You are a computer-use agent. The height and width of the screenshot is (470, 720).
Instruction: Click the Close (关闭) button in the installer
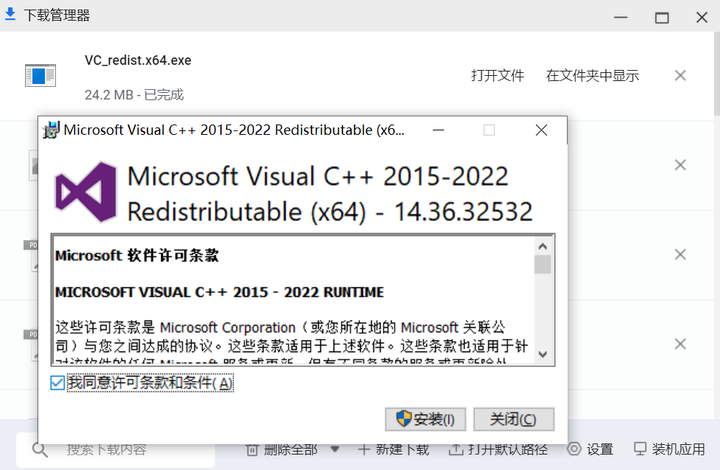[x=513, y=419]
